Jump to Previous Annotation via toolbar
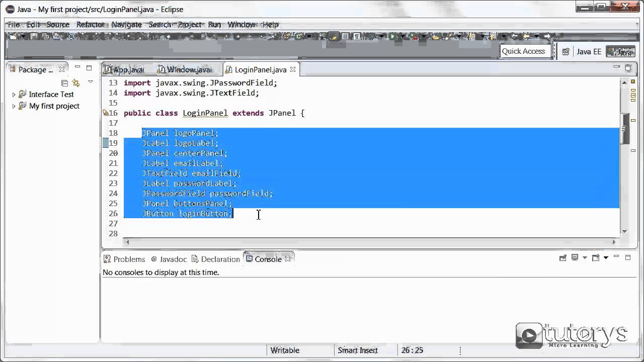Screen dimensions: 644x362 point(493,36)
